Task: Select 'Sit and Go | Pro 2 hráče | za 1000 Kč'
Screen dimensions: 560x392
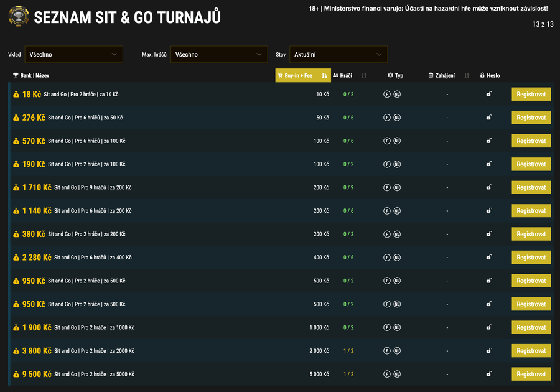Action: (95, 327)
